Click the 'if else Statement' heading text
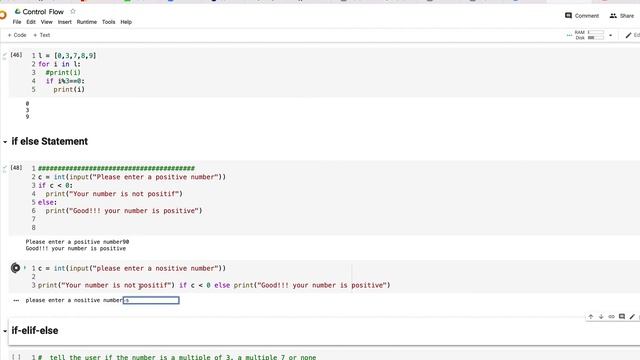640x360 pixels. coord(49,141)
